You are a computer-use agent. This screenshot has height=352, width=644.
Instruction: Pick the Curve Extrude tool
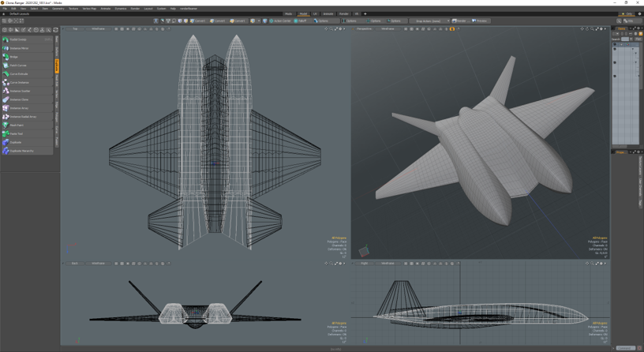(19, 74)
